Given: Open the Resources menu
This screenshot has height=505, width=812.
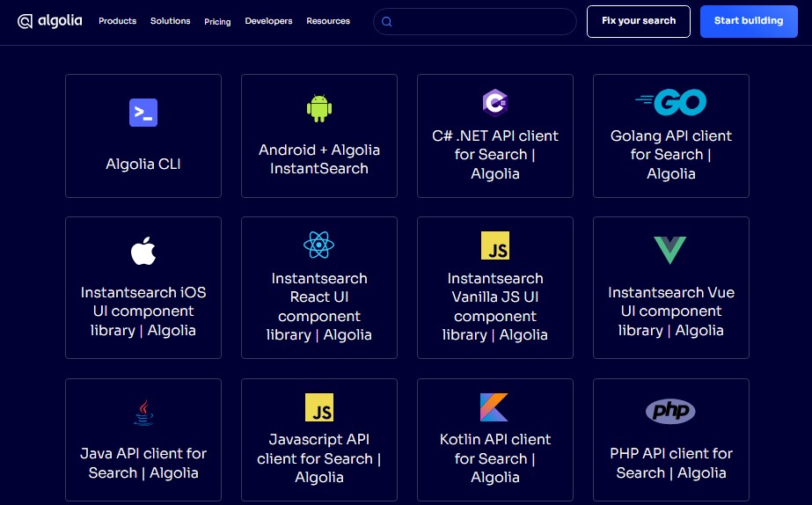Looking at the screenshot, I should [x=328, y=21].
